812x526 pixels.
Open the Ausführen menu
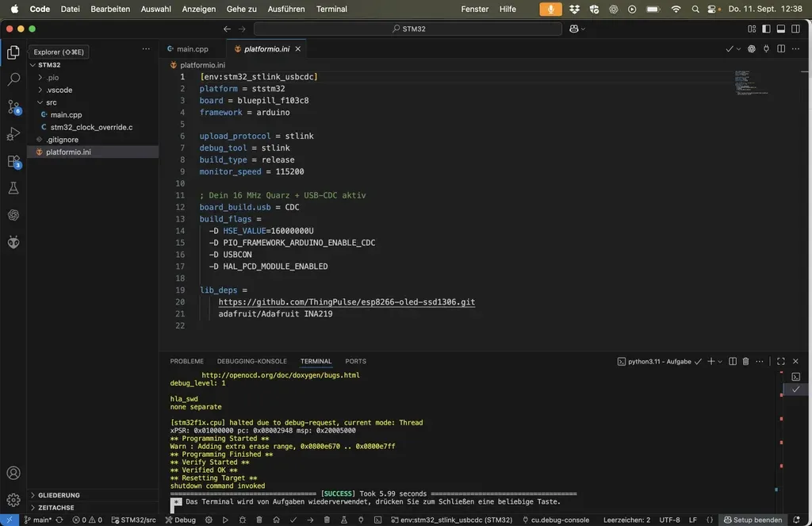click(x=289, y=9)
